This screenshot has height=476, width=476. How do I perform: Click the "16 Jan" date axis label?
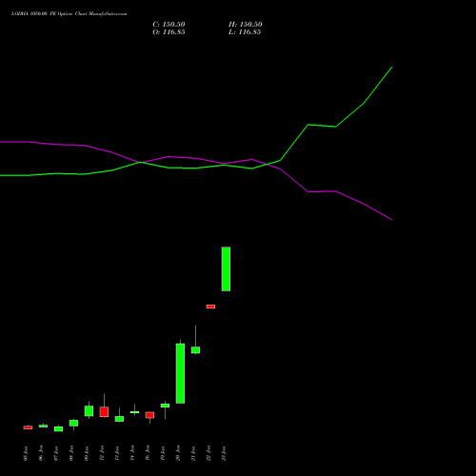148,453
